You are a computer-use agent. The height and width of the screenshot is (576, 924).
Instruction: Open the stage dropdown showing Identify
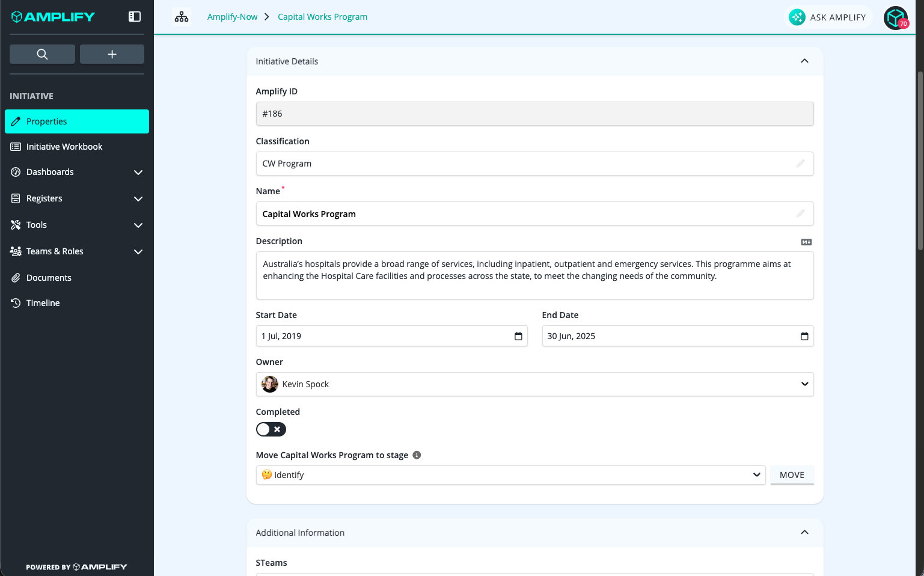coord(511,475)
